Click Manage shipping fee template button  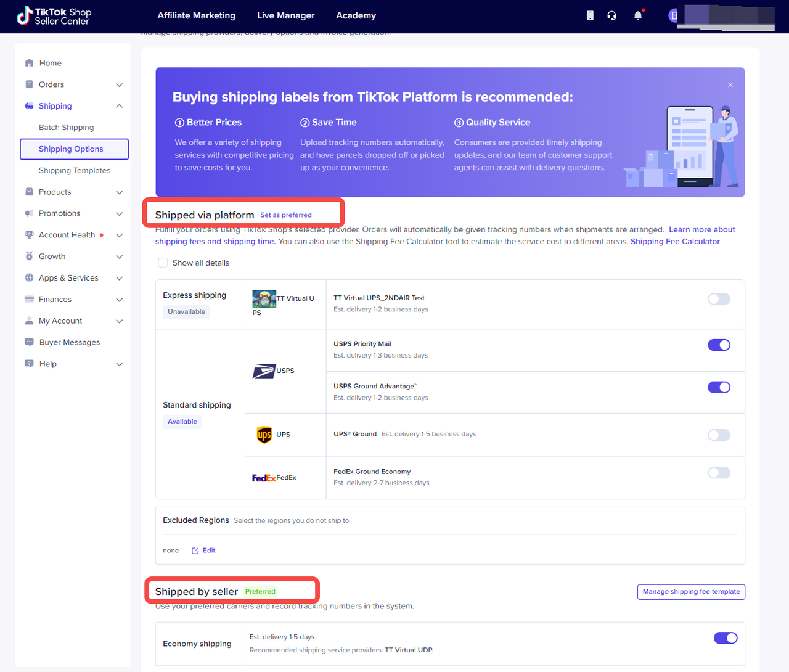click(x=691, y=592)
